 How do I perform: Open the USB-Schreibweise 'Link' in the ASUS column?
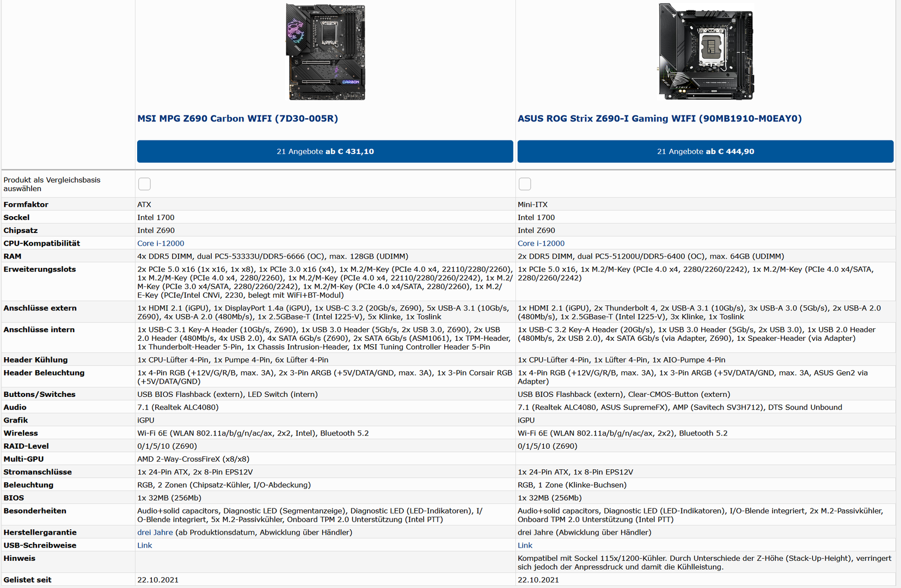tap(525, 546)
